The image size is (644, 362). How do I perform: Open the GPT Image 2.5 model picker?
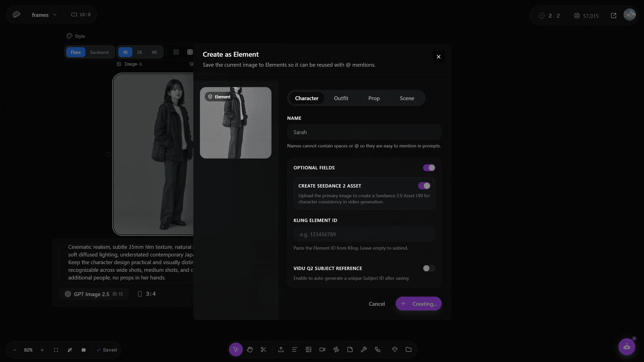94,294
